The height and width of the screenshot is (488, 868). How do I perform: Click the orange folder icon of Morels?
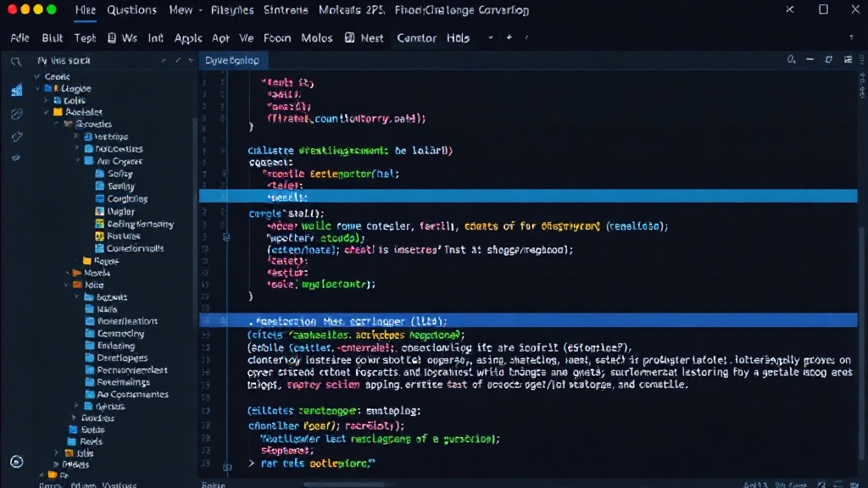[x=77, y=273]
